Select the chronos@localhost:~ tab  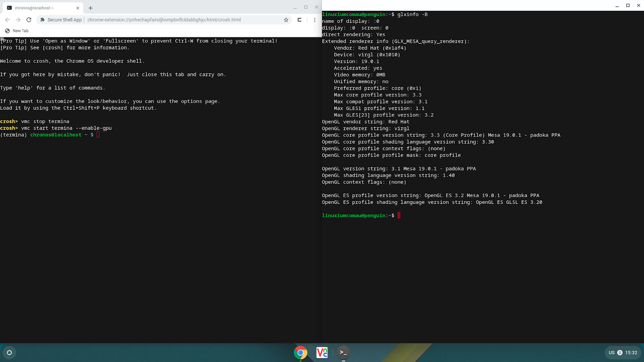pos(43,8)
